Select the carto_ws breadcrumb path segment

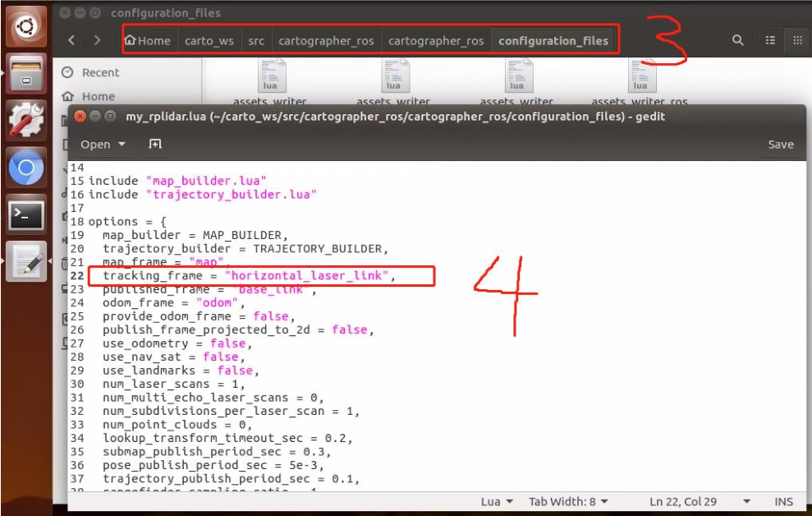209,40
